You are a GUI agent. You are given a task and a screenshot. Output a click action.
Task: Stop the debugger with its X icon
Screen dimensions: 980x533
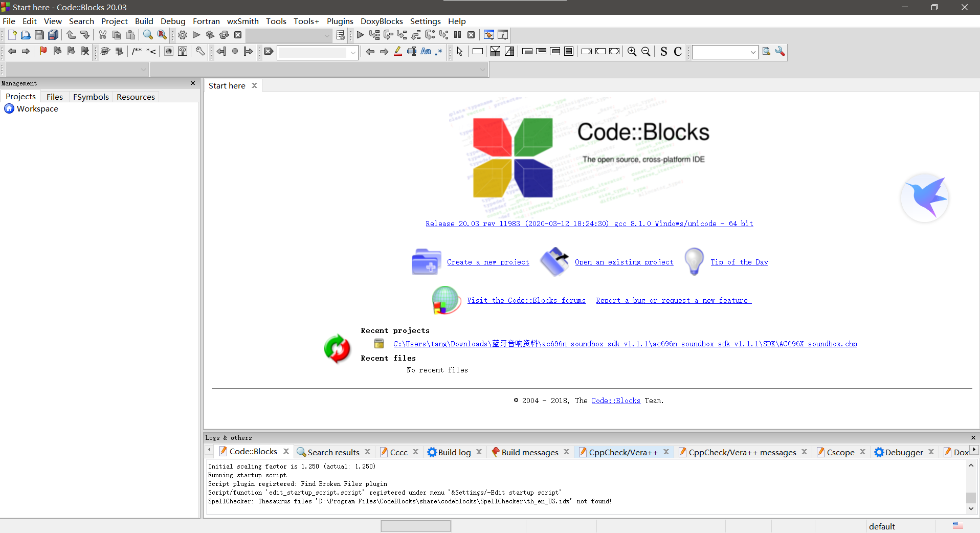click(x=471, y=35)
